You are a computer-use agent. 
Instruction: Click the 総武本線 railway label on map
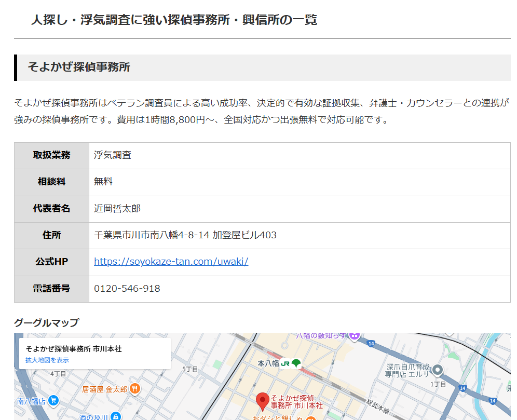click(377, 406)
